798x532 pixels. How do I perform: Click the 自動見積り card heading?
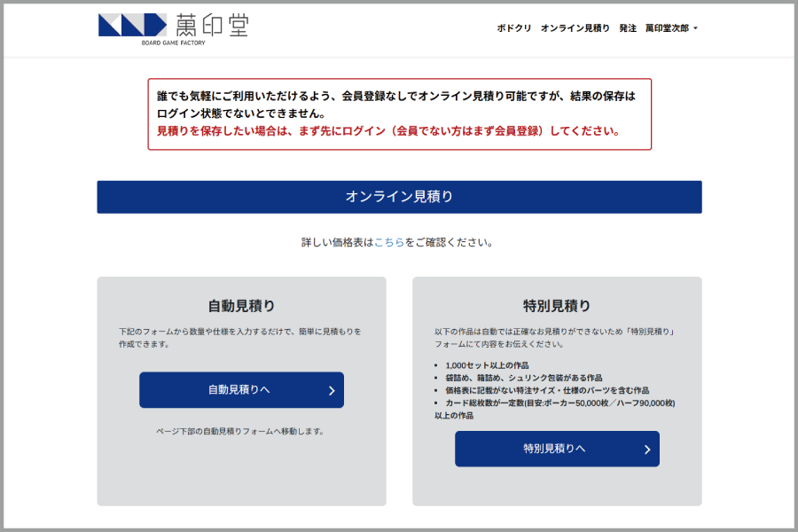[x=241, y=306]
